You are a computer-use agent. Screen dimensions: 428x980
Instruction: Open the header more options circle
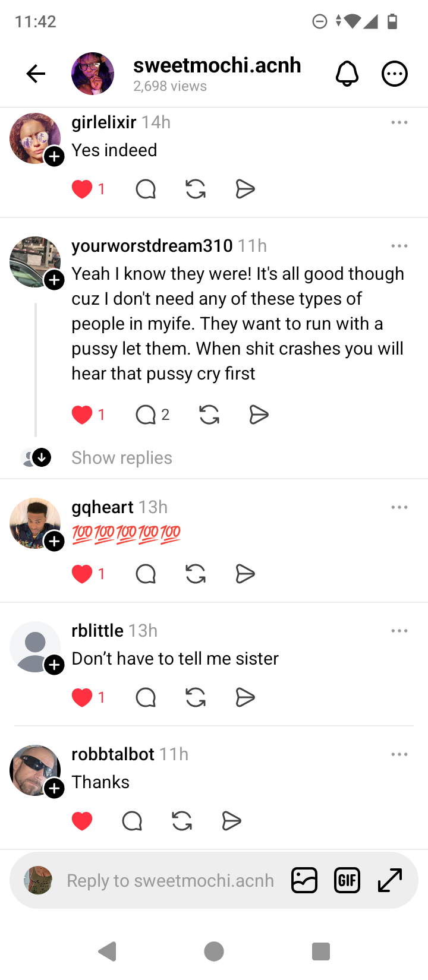pos(394,74)
